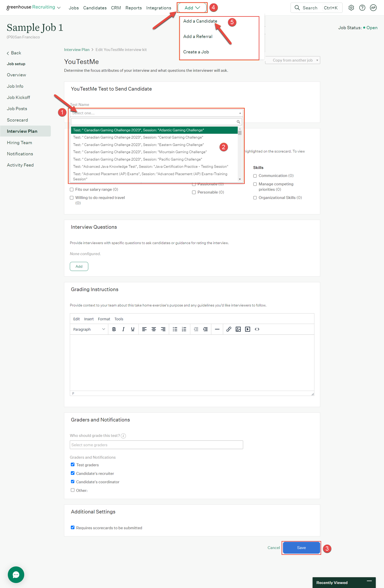The height and width of the screenshot is (588, 384).
Task: Check the Communication skill checkbox
Action: coord(255,176)
